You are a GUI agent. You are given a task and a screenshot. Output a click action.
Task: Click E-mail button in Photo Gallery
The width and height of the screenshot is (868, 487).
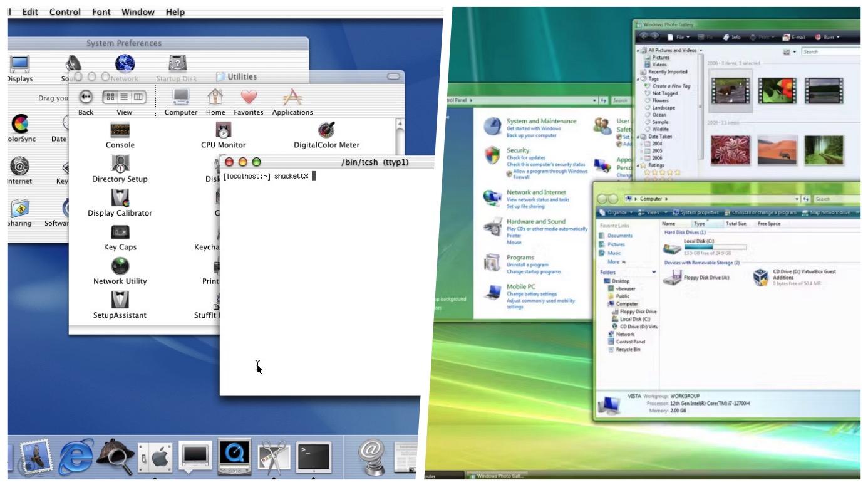click(794, 38)
